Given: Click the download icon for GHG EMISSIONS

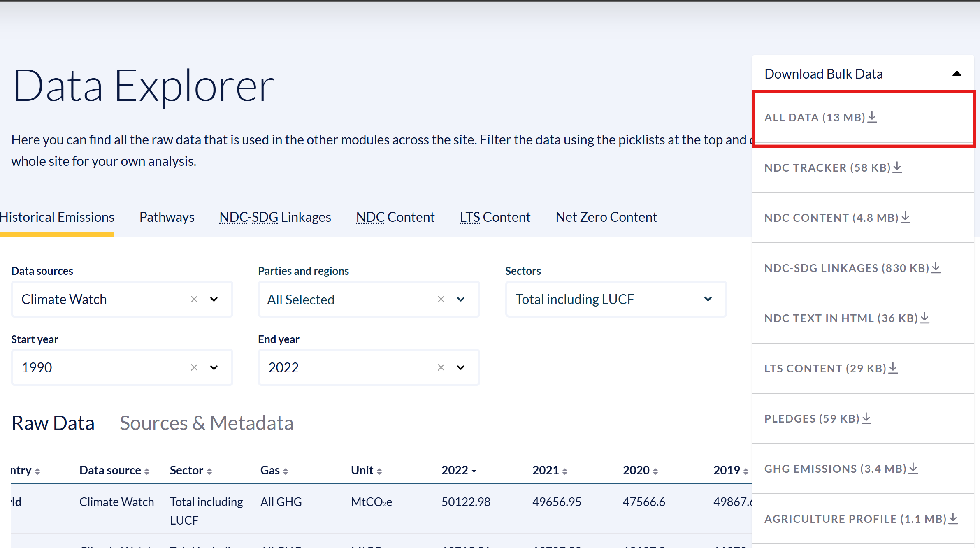Looking at the screenshot, I should coord(913,469).
